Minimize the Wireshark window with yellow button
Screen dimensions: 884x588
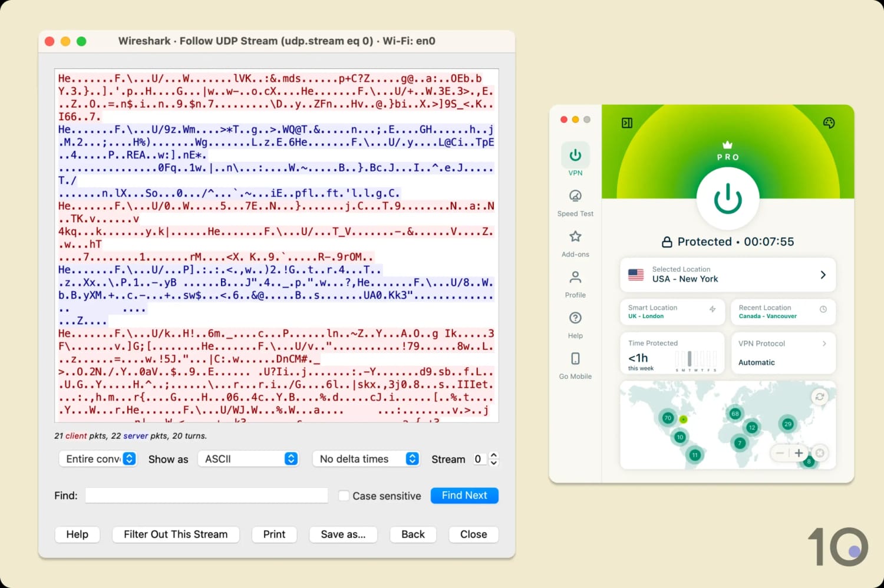pyautogui.click(x=65, y=41)
